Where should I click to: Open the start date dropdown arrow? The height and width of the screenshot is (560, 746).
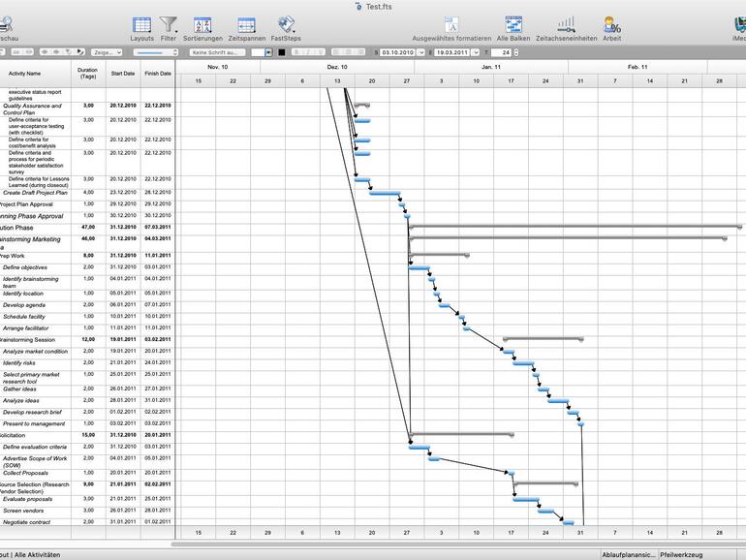[x=421, y=52]
